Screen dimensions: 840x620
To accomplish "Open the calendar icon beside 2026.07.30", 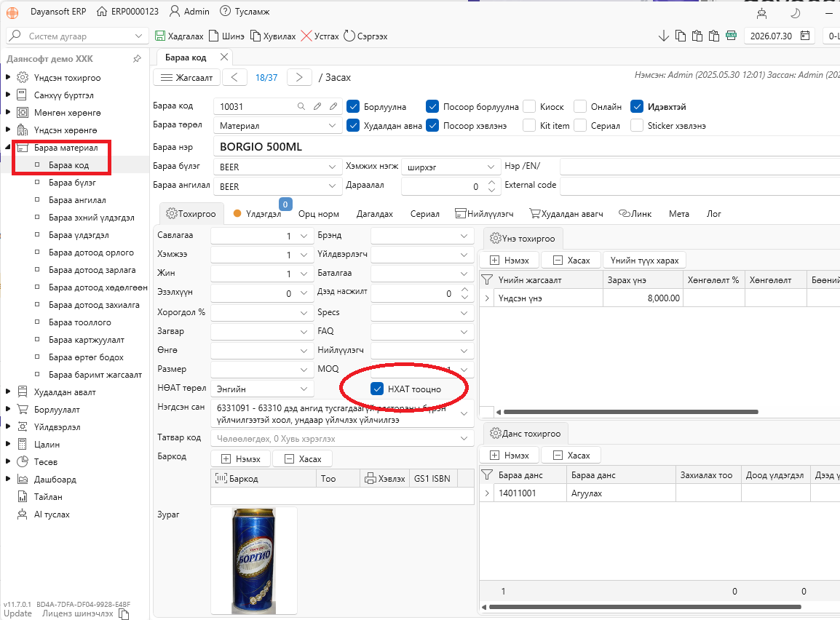I will pos(804,36).
